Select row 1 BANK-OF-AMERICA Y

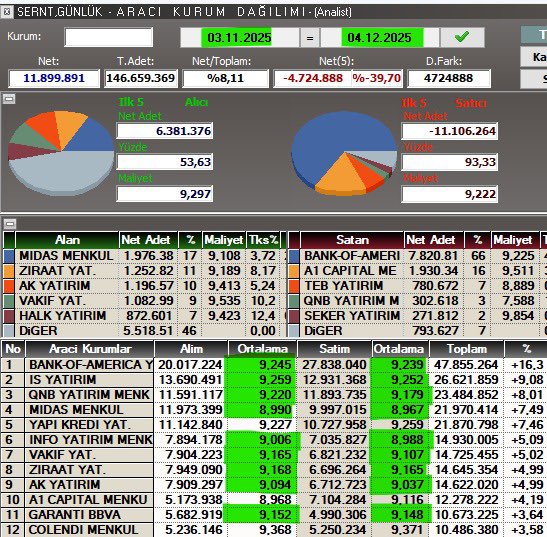(x=274, y=365)
